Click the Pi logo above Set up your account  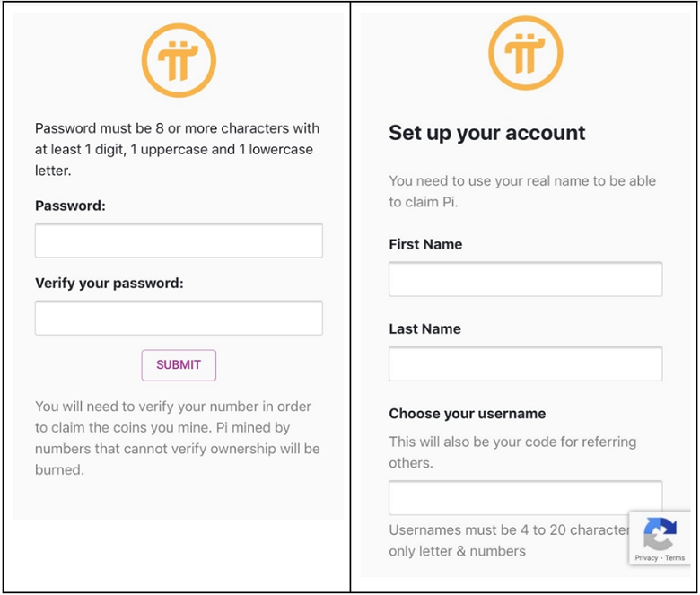525,53
